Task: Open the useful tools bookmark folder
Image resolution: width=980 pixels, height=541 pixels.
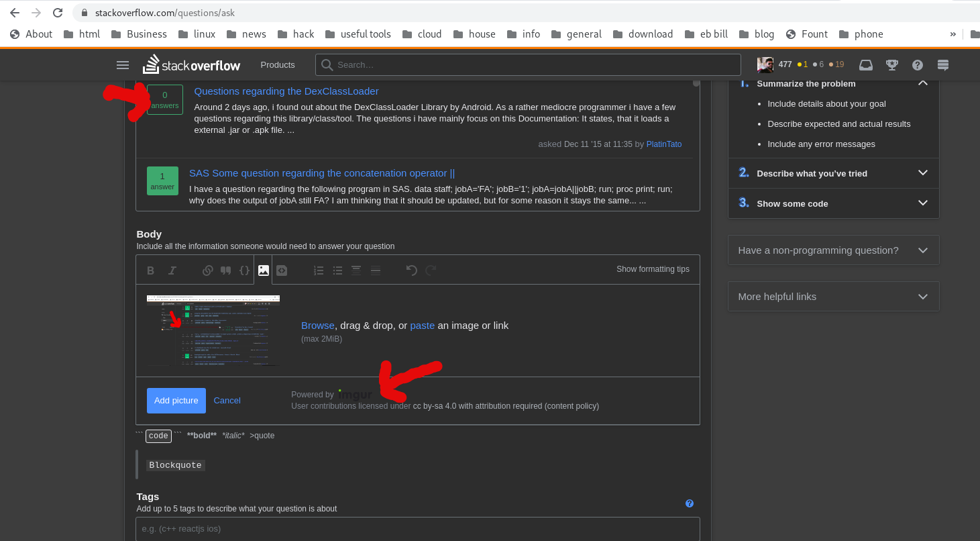Action: pos(358,34)
